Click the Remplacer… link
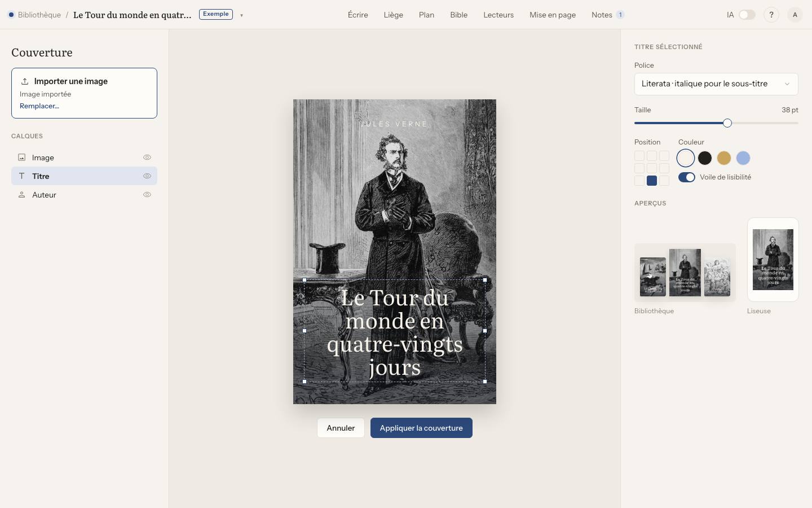 (39, 106)
